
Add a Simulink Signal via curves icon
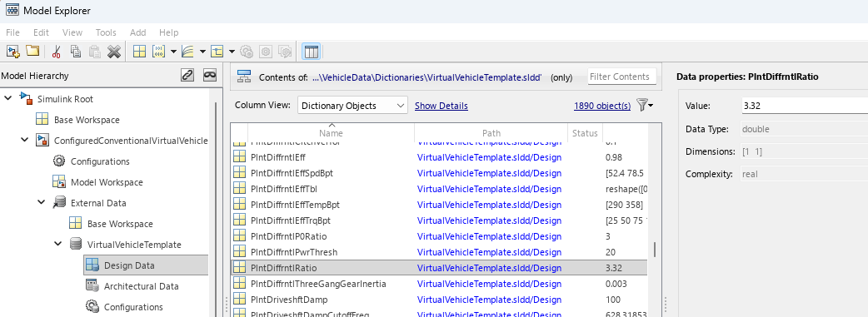tap(187, 52)
